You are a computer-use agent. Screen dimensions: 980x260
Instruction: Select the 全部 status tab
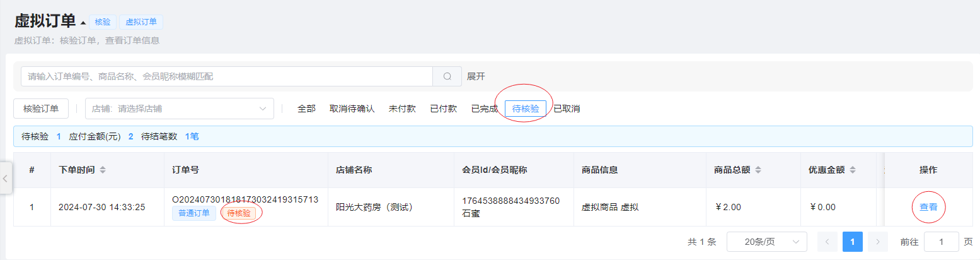pos(306,109)
